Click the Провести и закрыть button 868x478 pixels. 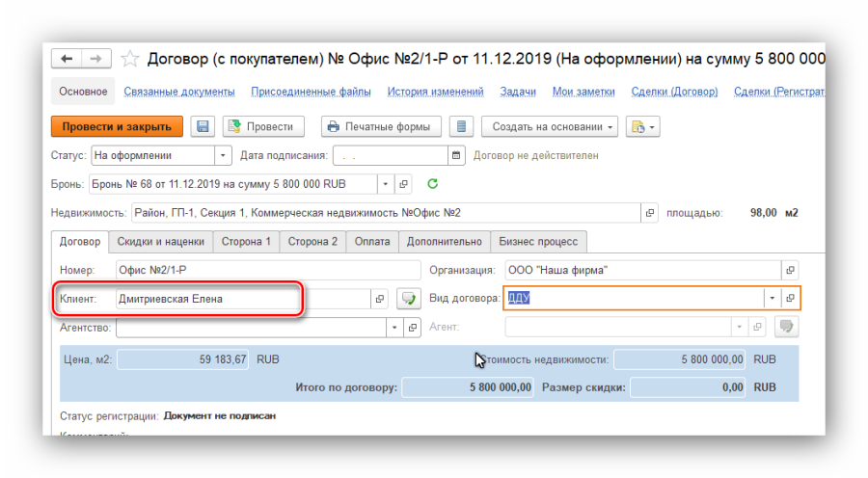click(x=117, y=126)
